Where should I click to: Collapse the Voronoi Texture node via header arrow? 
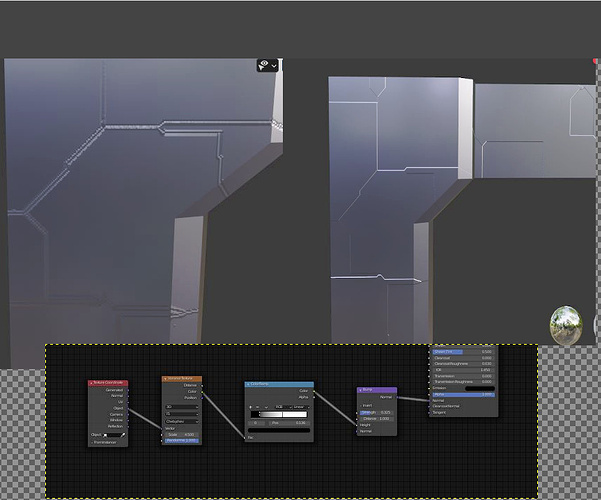[x=165, y=379]
